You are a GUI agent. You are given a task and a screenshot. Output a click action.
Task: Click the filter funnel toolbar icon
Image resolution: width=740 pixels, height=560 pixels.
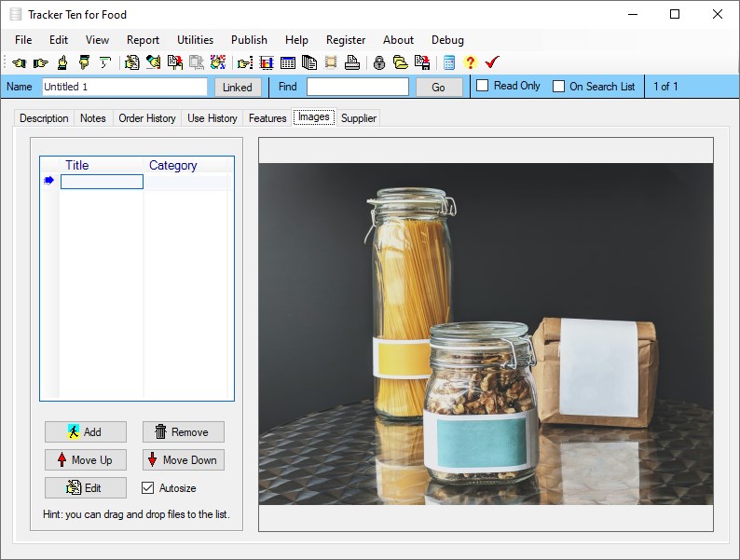point(104,62)
